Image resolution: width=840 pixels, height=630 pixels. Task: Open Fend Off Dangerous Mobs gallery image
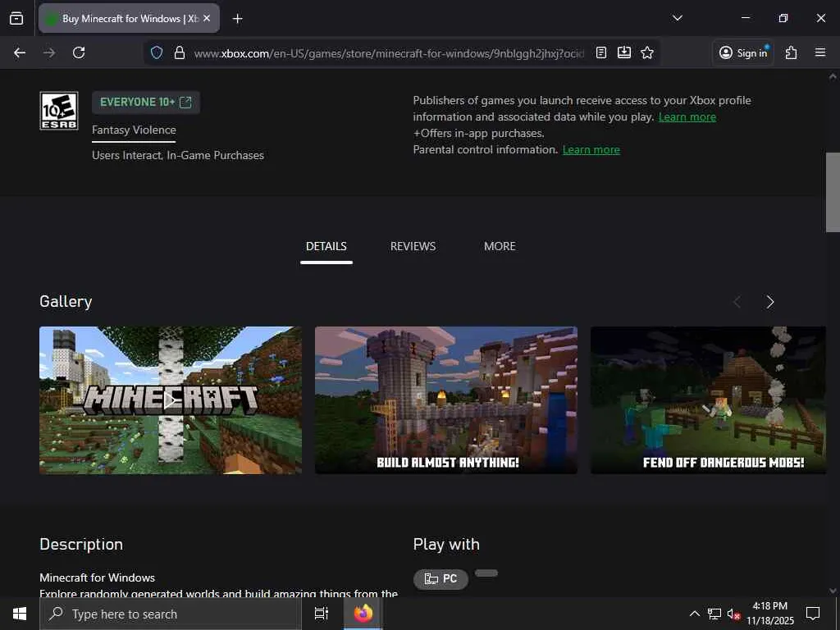click(x=708, y=400)
